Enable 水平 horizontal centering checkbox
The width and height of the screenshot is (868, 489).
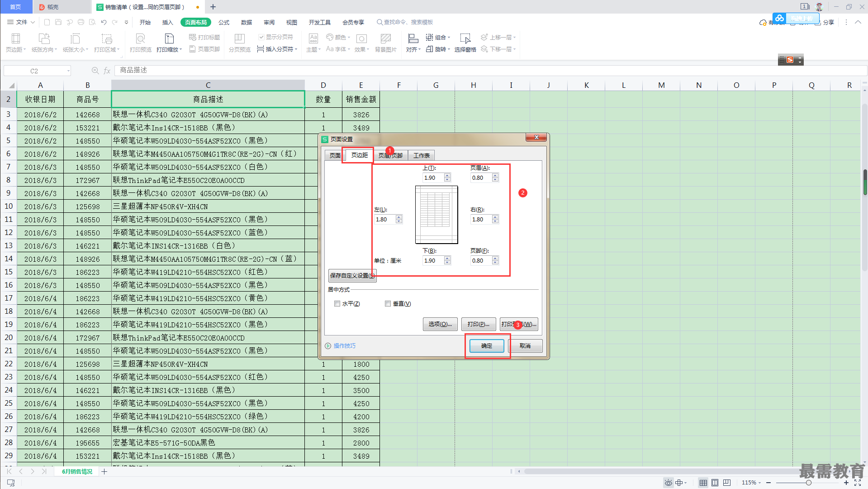click(337, 304)
